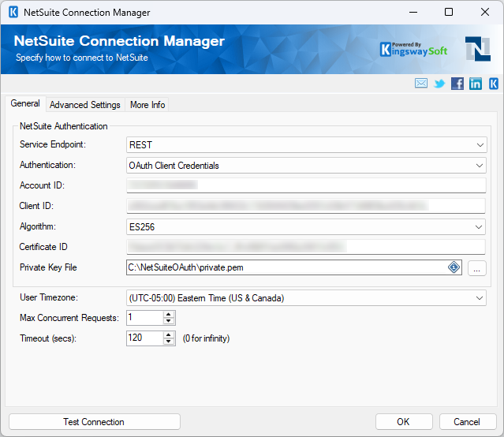Viewport: 504px width, 437px height.
Task: Open the Facebook icon link
Action: (457, 84)
